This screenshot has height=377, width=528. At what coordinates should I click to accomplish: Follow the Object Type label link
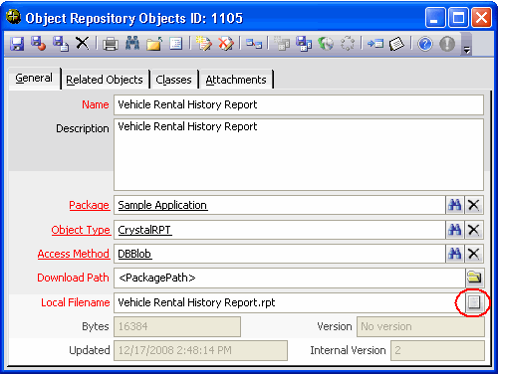click(81, 230)
